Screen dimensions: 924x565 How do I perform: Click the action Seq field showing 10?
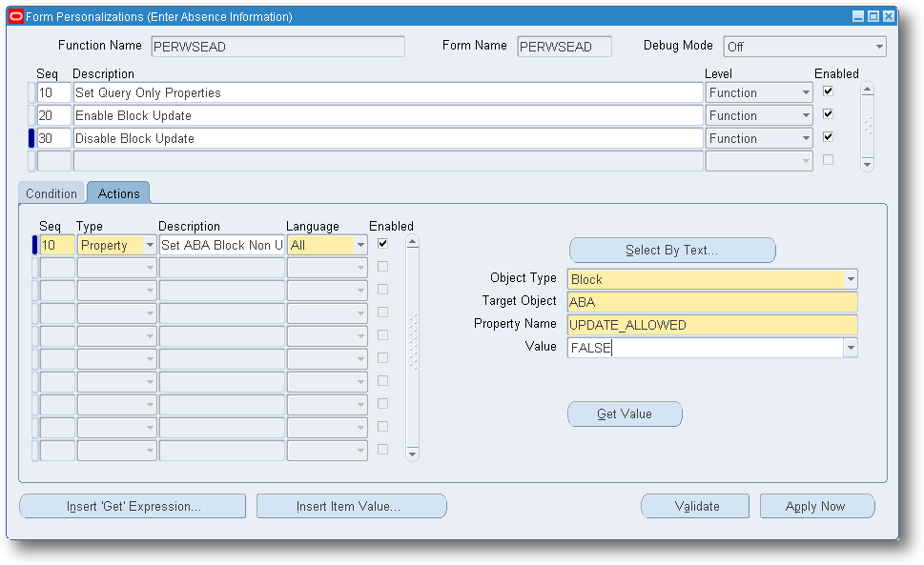[57, 245]
